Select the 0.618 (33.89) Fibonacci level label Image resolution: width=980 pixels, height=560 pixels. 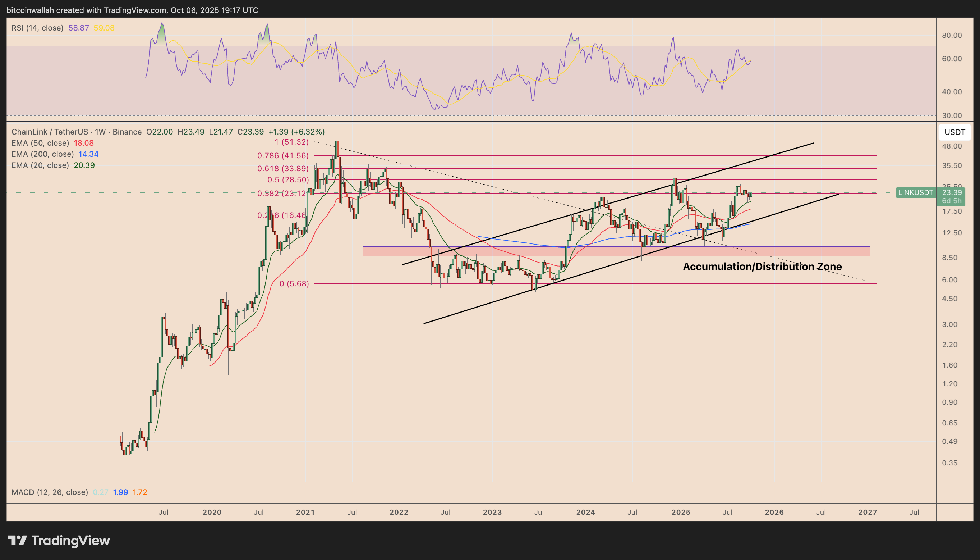(283, 168)
